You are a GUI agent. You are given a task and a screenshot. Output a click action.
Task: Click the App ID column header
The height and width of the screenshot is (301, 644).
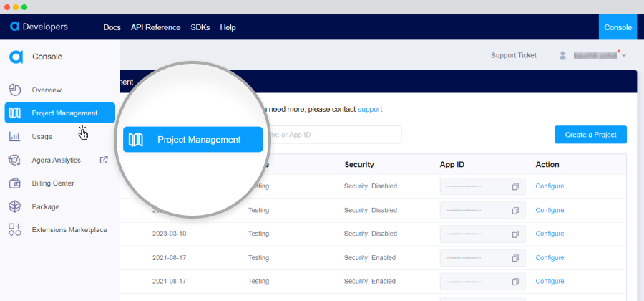(x=452, y=165)
